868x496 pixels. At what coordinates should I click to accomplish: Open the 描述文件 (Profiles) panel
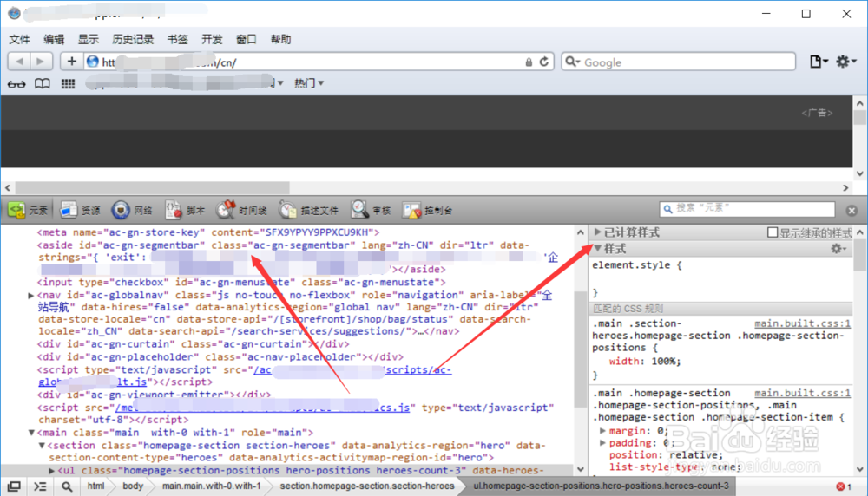(309, 210)
